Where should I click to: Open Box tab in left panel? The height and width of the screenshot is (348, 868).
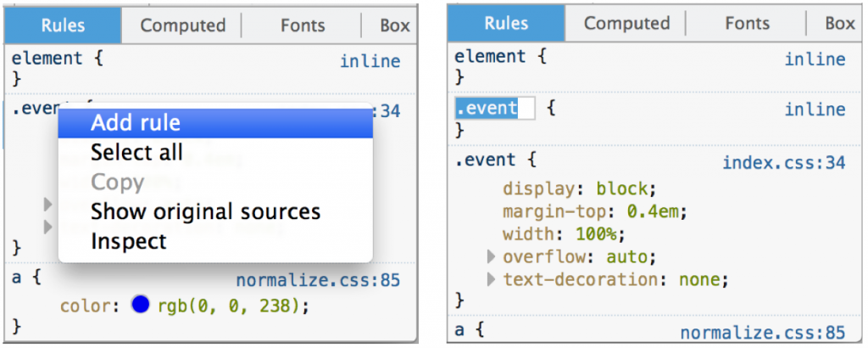pos(394,25)
